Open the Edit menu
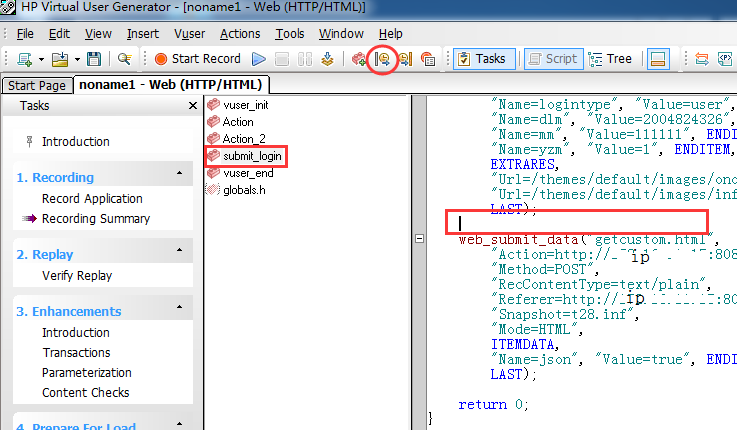The width and height of the screenshot is (737, 430). (x=59, y=34)
